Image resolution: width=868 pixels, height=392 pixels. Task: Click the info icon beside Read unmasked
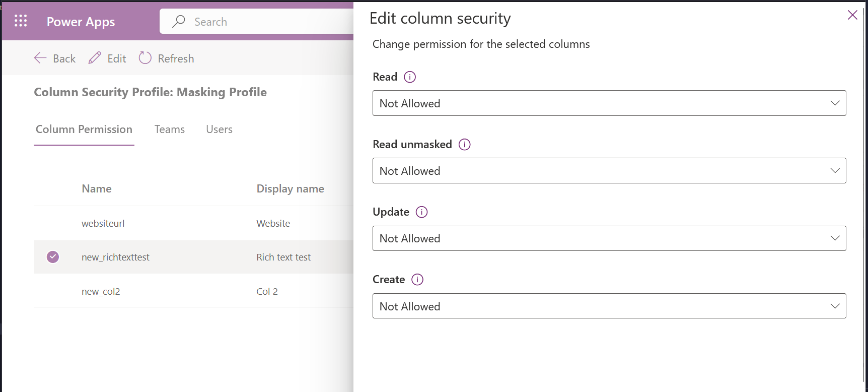[464, 145]
